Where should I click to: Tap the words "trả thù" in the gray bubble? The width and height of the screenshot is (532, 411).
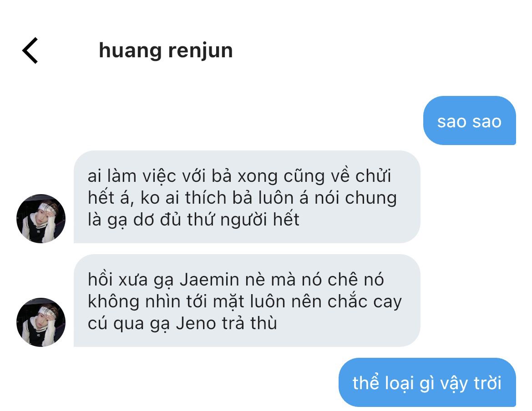[250, 323]
